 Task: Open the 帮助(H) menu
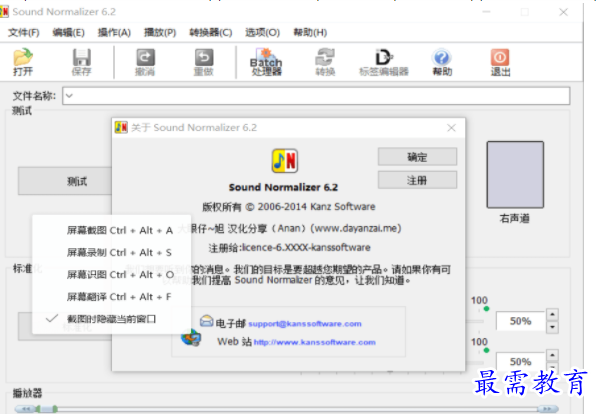point(310,33)
